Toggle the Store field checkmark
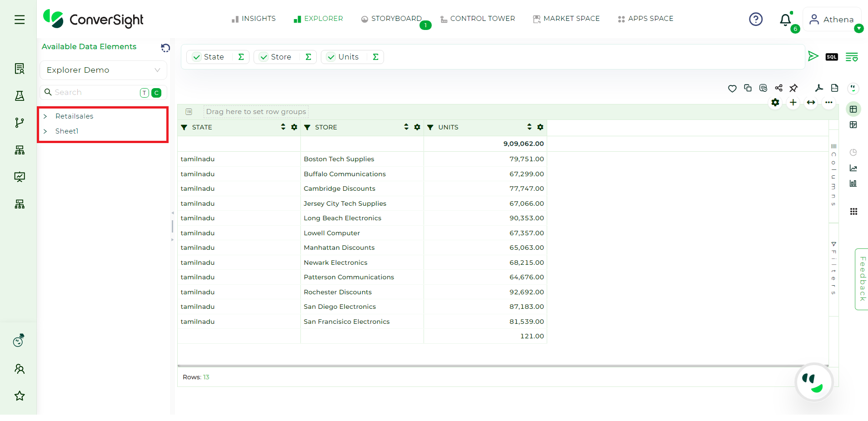This screenshot has height=421, width=868. click(x=264, y=57)
